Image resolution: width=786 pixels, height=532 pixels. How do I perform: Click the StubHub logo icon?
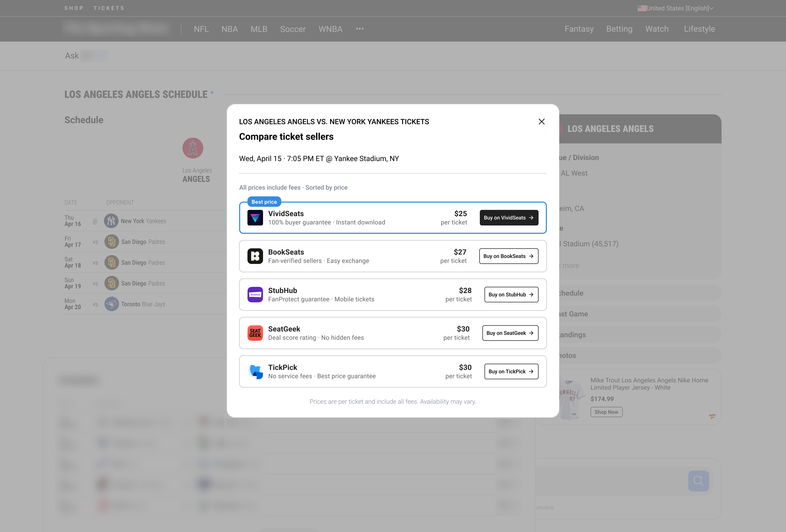pyautogui.click(x=255, y=295)
